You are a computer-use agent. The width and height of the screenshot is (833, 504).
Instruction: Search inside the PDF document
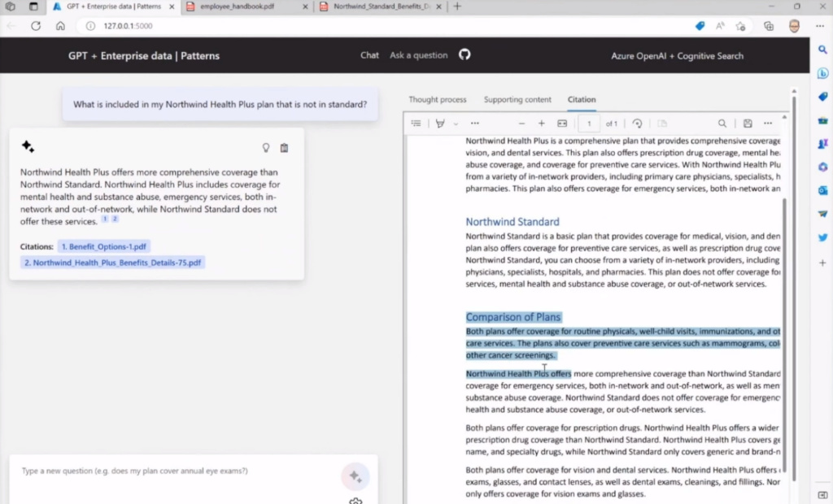722,124
